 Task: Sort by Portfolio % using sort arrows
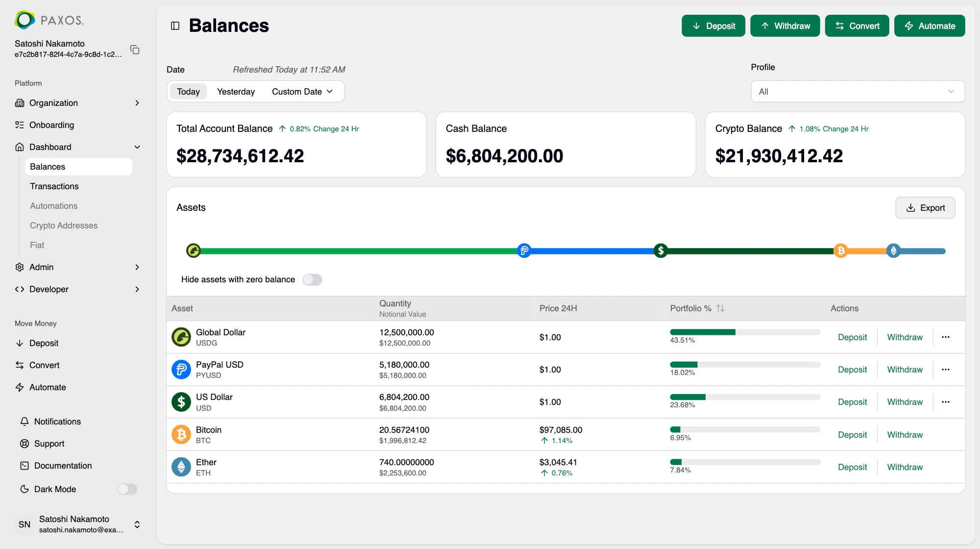click(720, 308)
